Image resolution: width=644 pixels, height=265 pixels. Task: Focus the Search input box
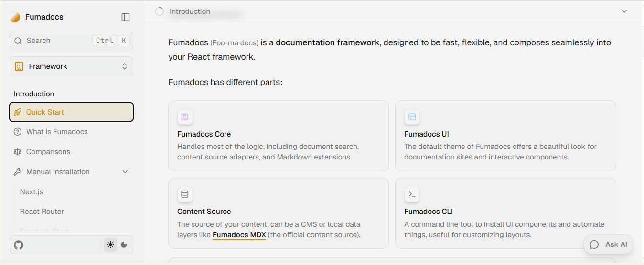[71, 41]
